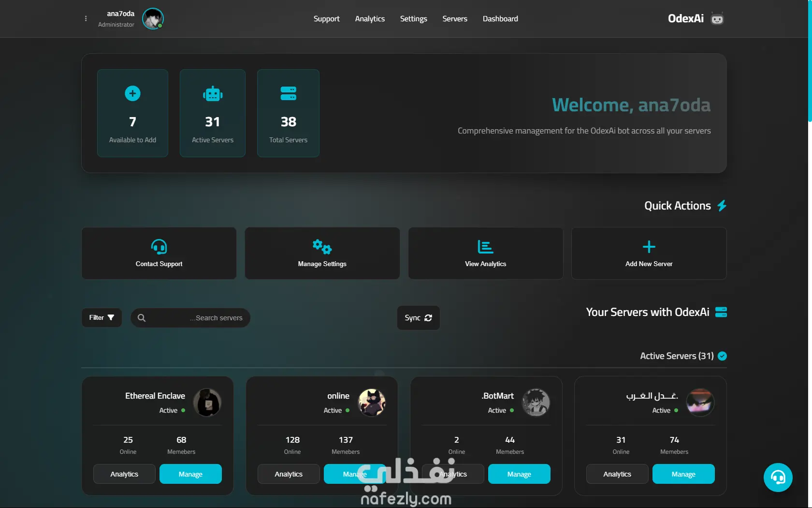Click the Ethereal Enclave server avatar

click(x=207, y=403)
